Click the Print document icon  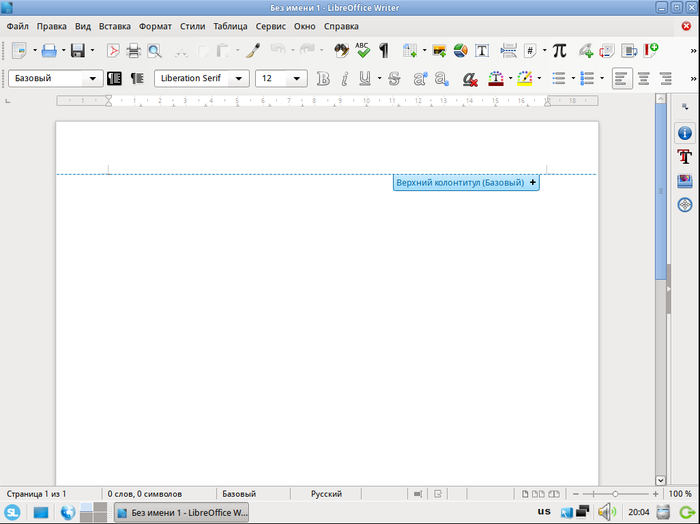tap(133, 50)
